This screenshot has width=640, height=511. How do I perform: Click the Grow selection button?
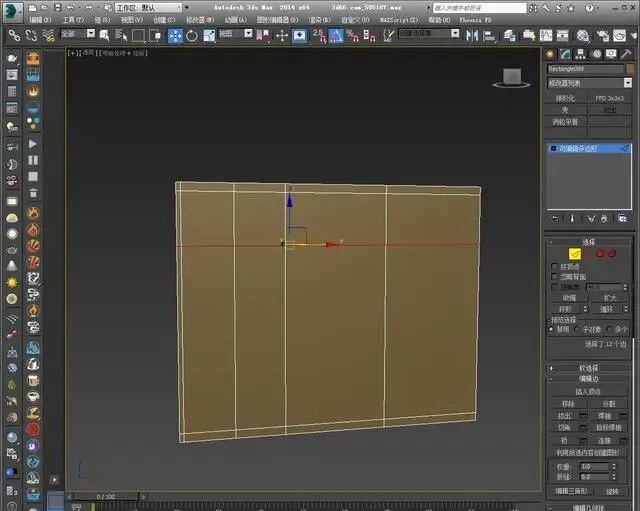(x=610, y=298)
